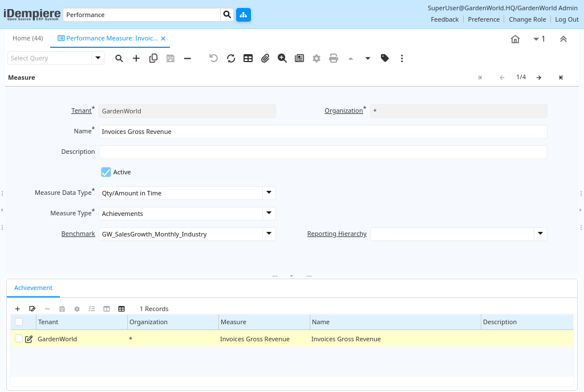Create a new record with the plus icon
This screenshot has width=584, height=392.
(136, 58)
